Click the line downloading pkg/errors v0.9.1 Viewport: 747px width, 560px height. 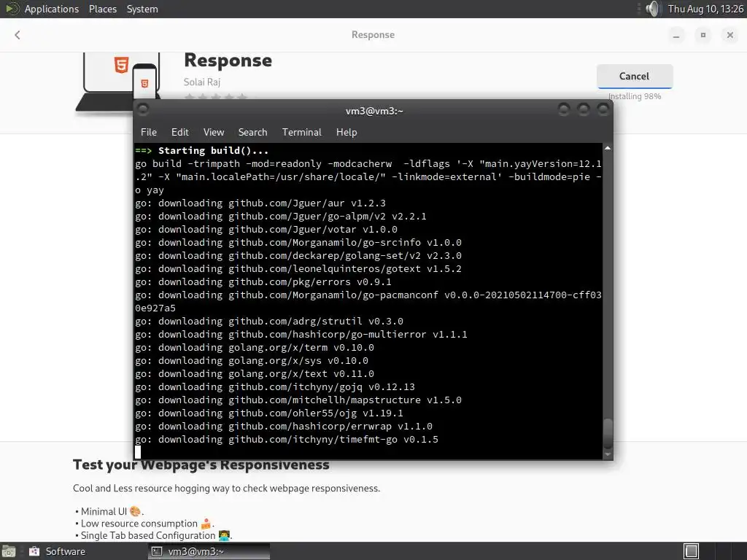[x=263, y=282]
